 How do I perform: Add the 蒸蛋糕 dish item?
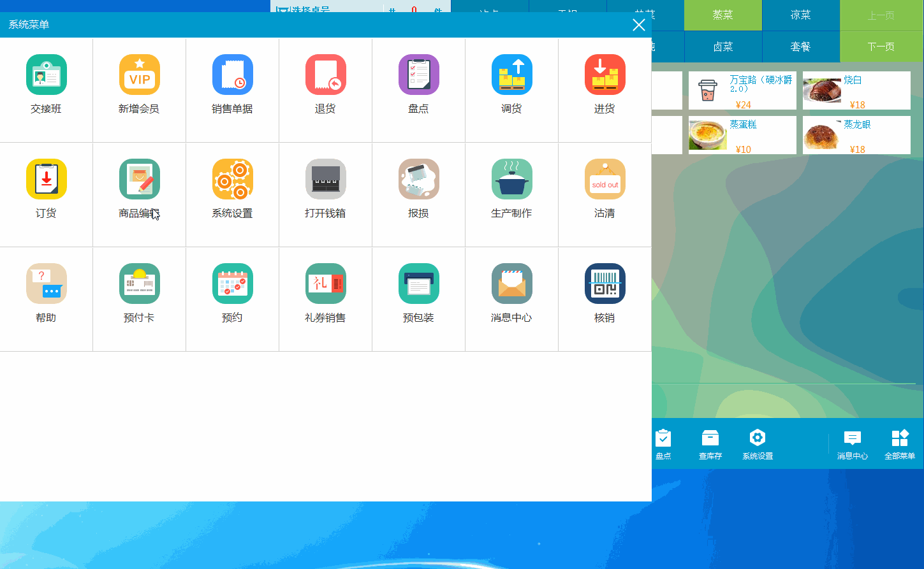[x=742, y=135]
